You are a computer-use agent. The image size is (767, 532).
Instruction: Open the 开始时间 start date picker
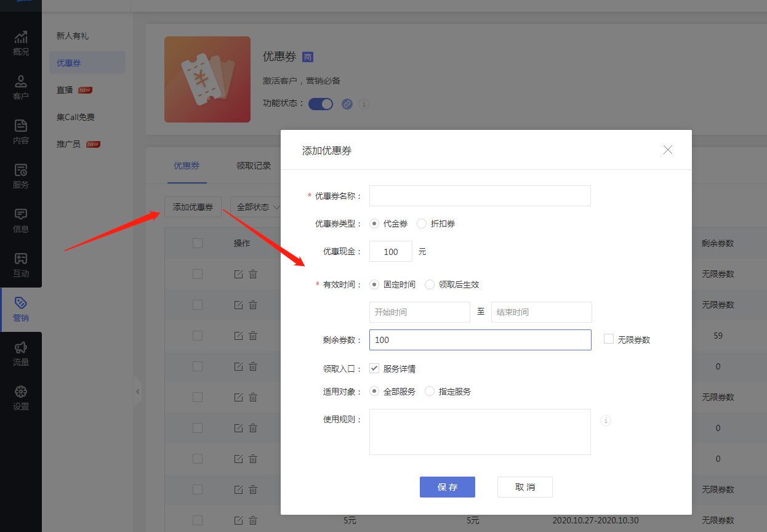point(420,312)
